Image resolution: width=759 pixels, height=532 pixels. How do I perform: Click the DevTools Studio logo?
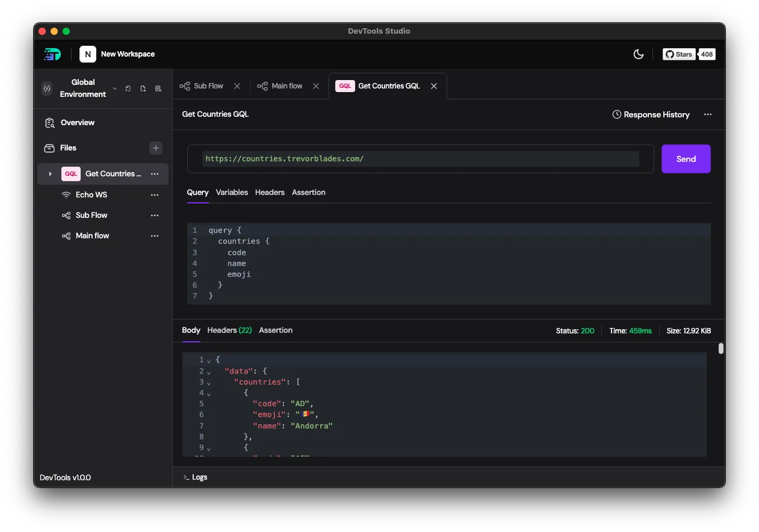[52, 54]
